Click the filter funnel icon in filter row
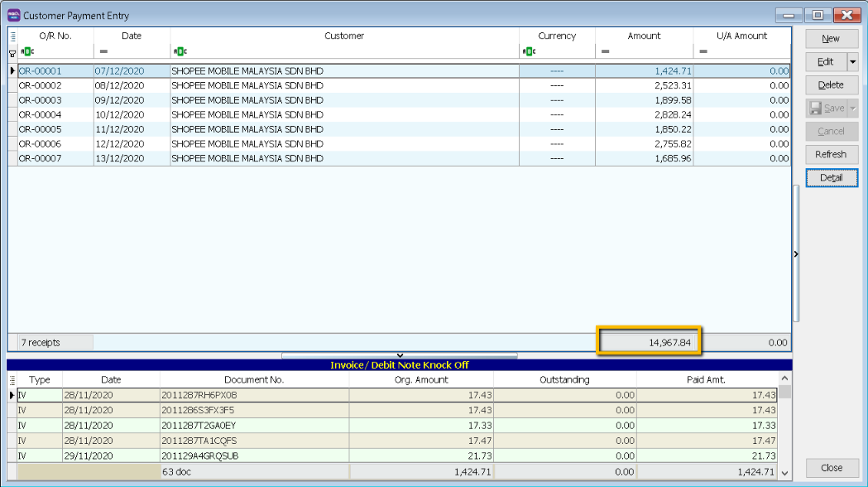The width and height of the screenshot is (868, 487). pyautogui.click(x=12, y=51)
